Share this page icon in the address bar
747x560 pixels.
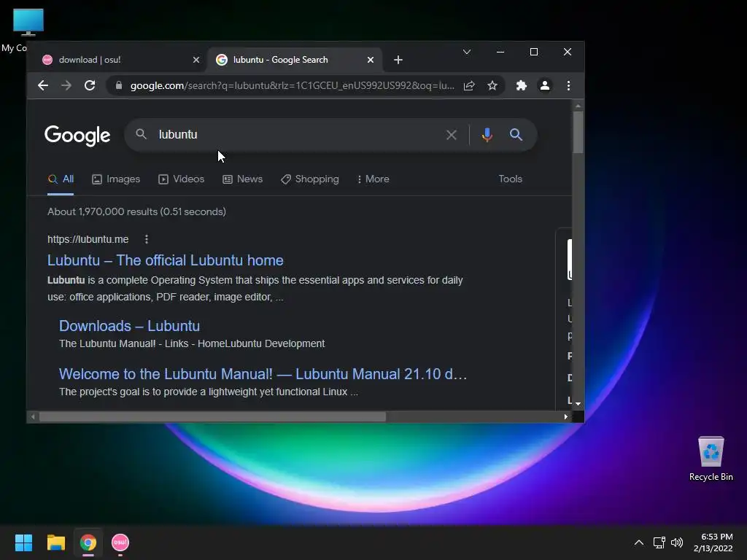coord(469,86)
